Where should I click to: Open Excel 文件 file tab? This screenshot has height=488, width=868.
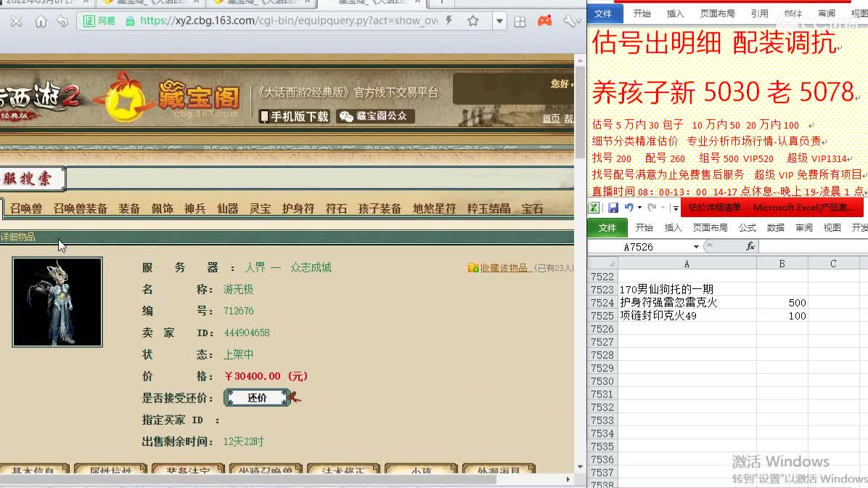click(607, 227)
